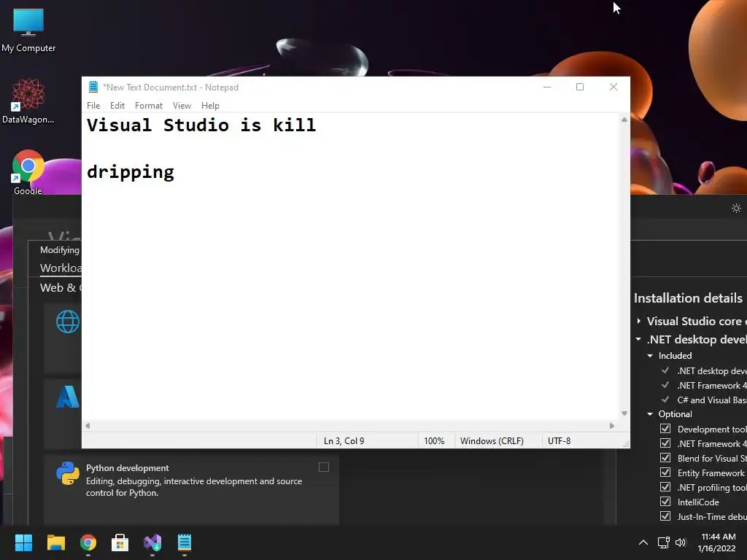Viewport: 747px width, 560px height.
Task: Click 'Ln 3, Col 9' in status bar
Action: point(344,441)
